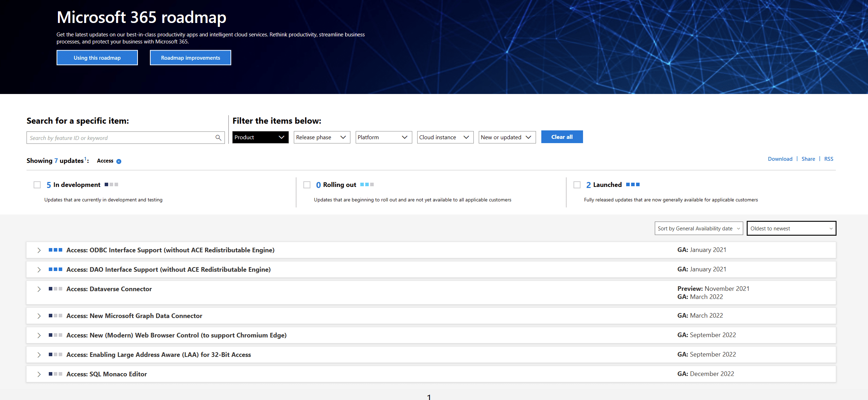Click Rolling out phase squares indicator
Image resolution: width=868 pixels, height=400 pixels.
click(367, 184)
